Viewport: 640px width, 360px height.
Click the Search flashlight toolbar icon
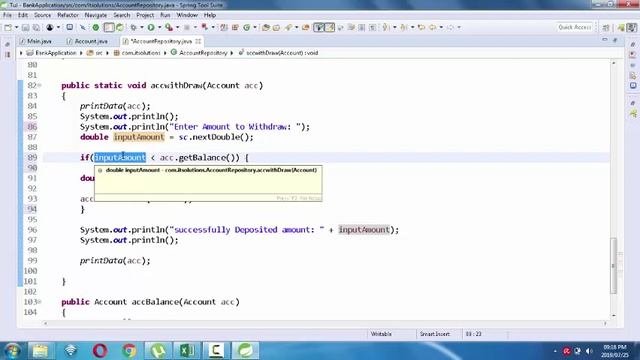point(288,27)
